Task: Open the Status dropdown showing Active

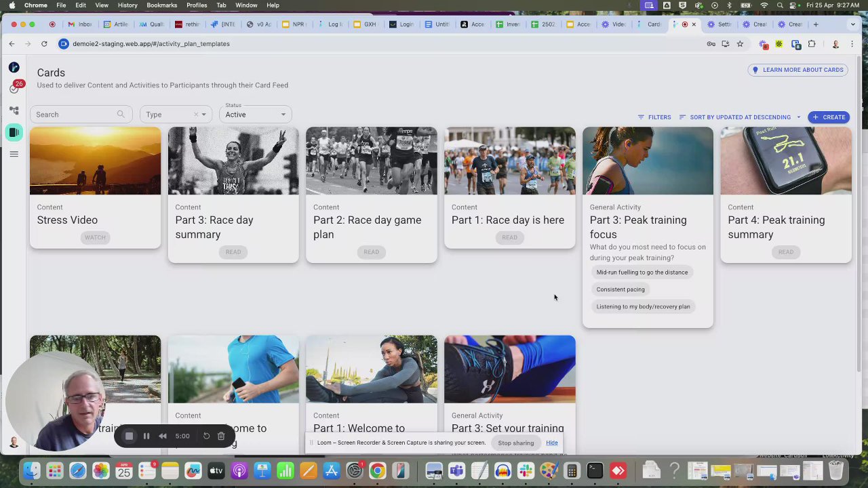Action: coord(256,114)
